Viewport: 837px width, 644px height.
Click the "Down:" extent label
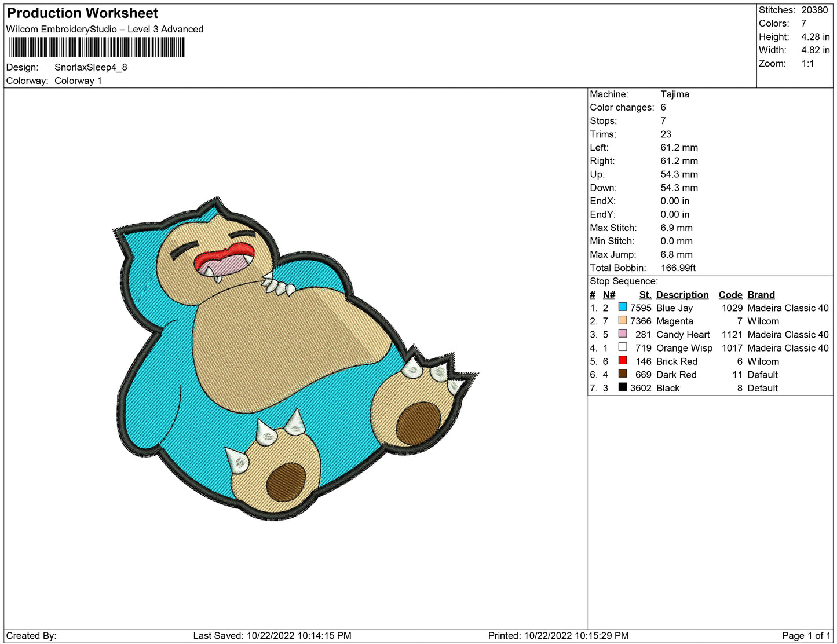coord(604,188)
